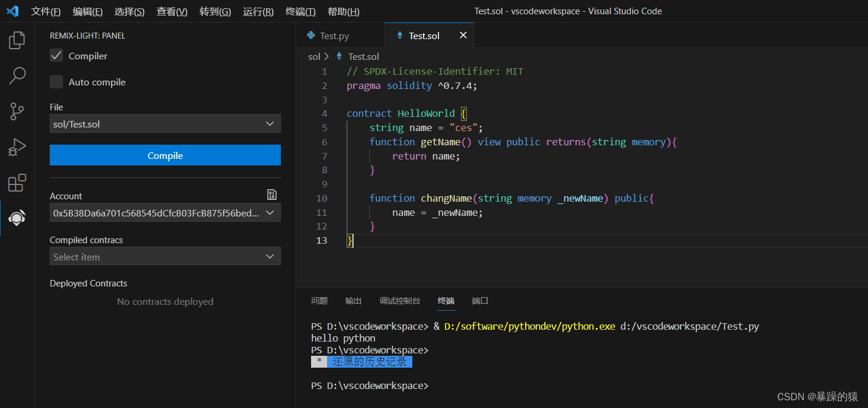The image size is (868, 408).
Task: Open the Explorer view in the activity bar
Action: (x=17, y=40)
